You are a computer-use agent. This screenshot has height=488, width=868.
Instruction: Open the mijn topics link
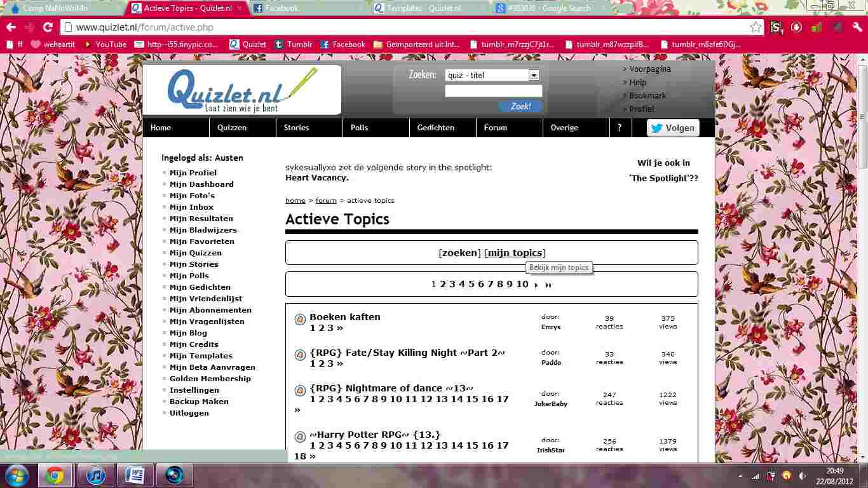coord(515,252)
